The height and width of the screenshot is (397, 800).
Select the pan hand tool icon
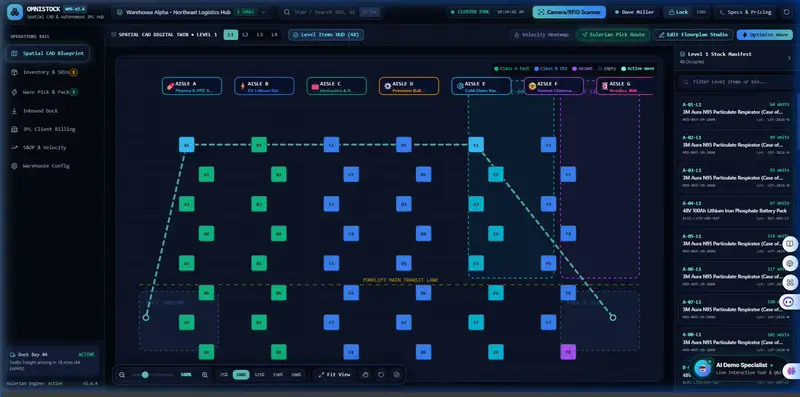coord(365,375)
